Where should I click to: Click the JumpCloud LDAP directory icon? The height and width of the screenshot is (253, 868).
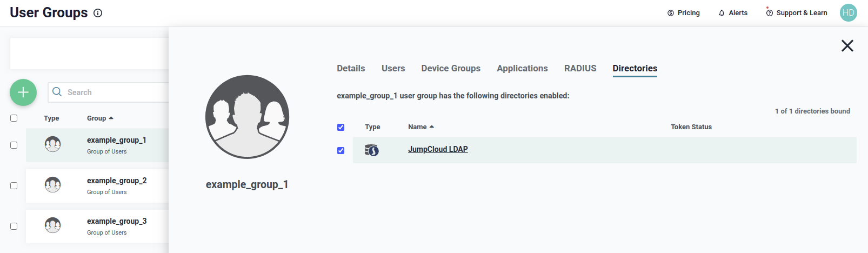[x=371, y=150]
